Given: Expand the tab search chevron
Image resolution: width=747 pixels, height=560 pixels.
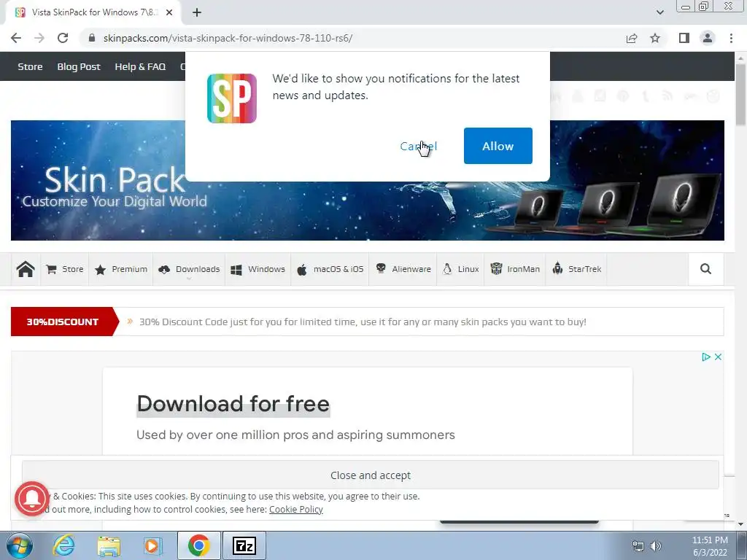Looking at the screenshot, I should [x=659, y=12].
